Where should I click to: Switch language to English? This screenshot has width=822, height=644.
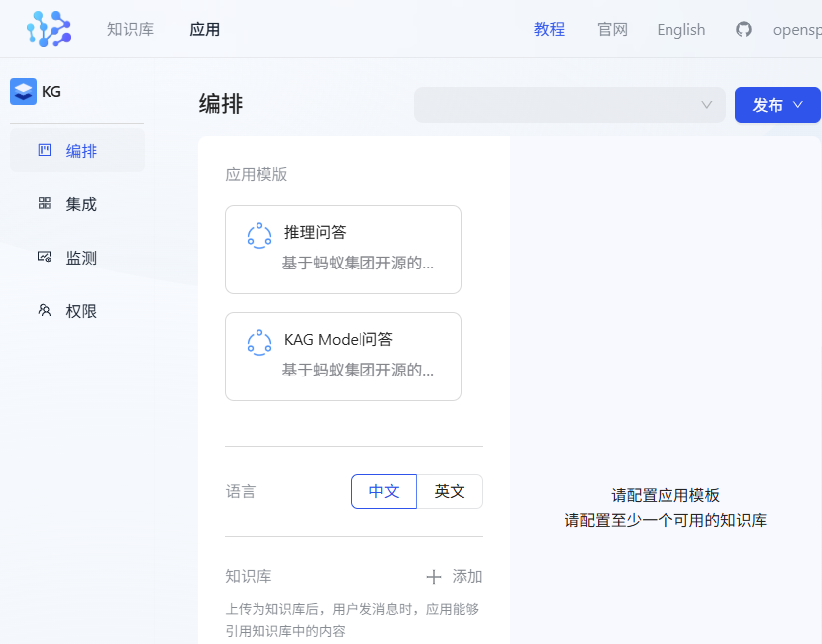[681, 30]
